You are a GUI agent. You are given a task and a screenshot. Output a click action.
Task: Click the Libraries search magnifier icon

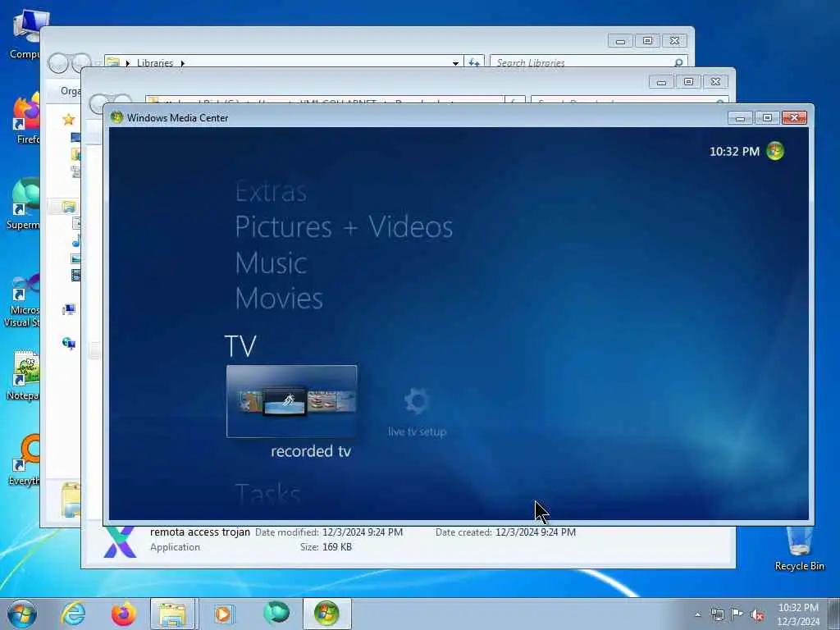pos(678,62)
